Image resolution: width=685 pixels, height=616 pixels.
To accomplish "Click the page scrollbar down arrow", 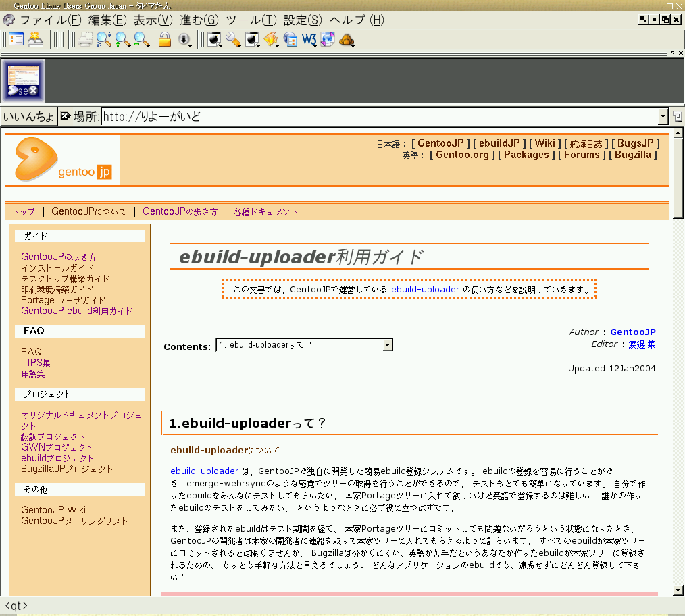I will coord(678,590).
